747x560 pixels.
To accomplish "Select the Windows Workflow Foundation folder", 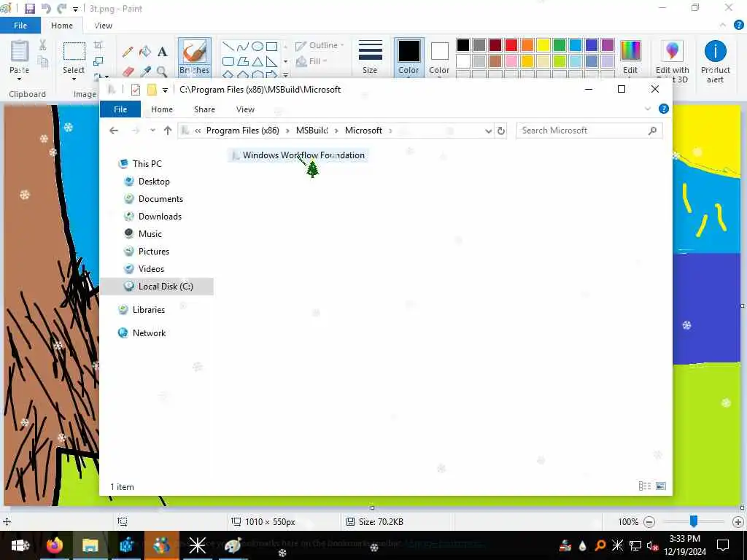I will [x=298, y=155].
